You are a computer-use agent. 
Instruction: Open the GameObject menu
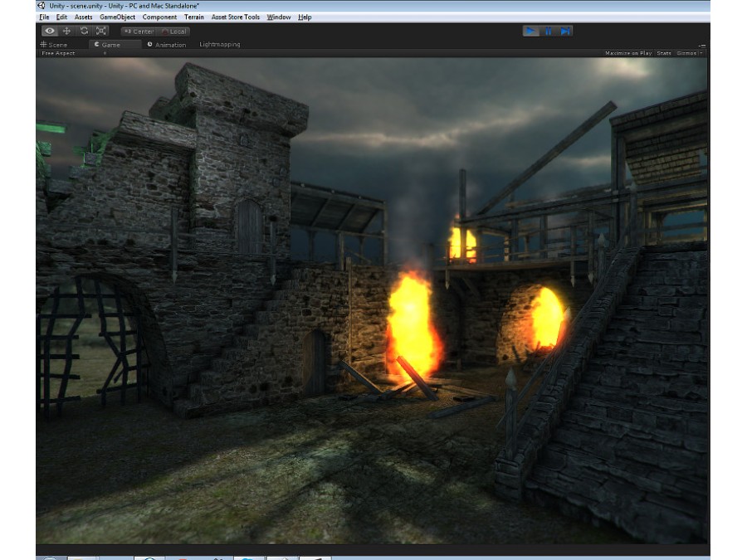click(117, 17)
